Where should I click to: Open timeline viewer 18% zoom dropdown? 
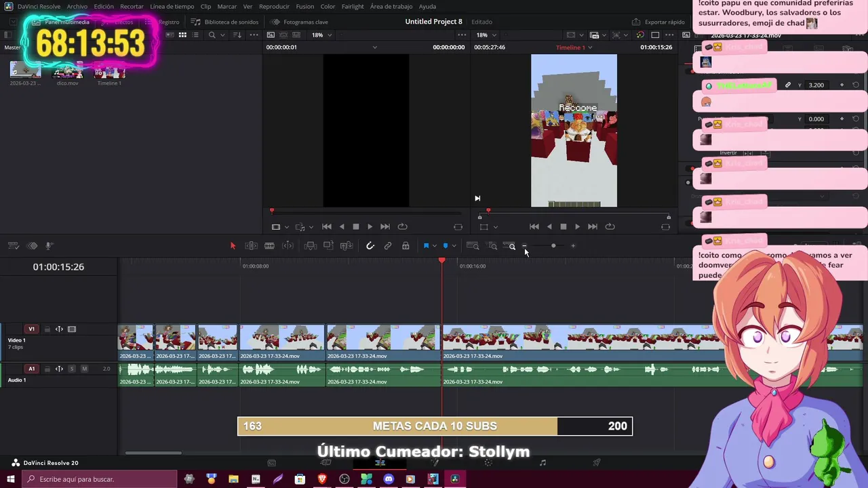pos(486,35)
